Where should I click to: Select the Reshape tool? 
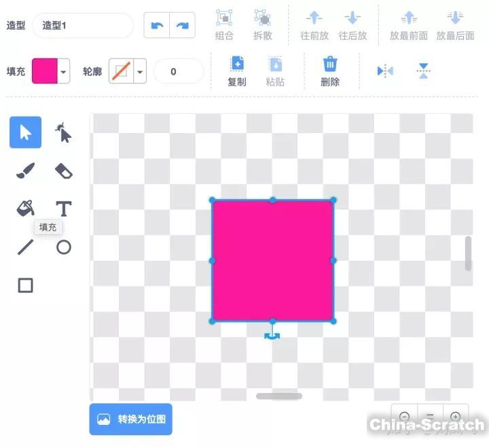[x=63, y=132]
